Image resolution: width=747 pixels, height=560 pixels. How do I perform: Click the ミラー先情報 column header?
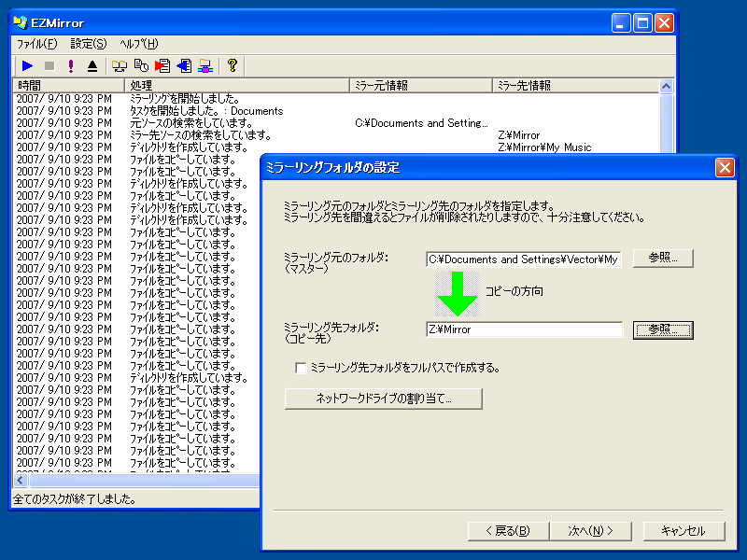click(575, 86)
